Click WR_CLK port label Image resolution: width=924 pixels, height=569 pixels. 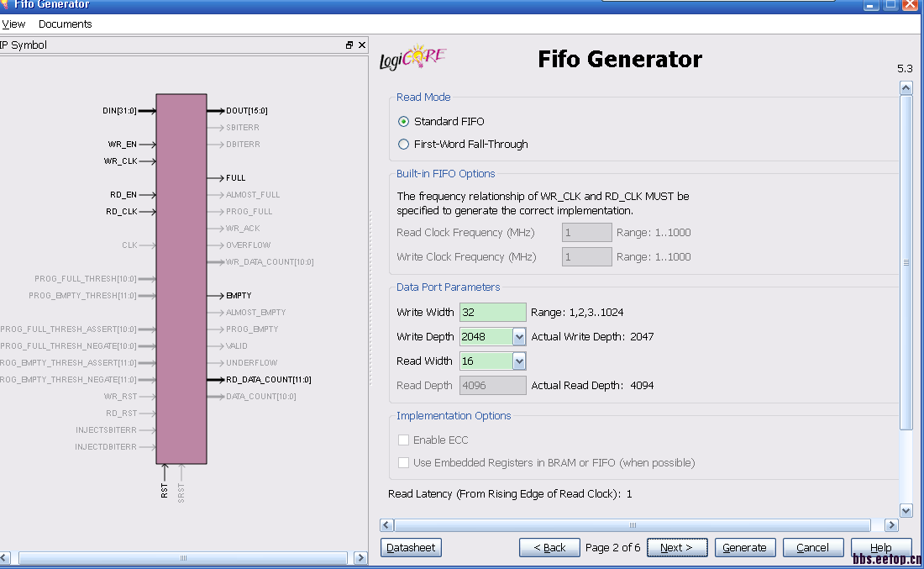pos(121,161)
